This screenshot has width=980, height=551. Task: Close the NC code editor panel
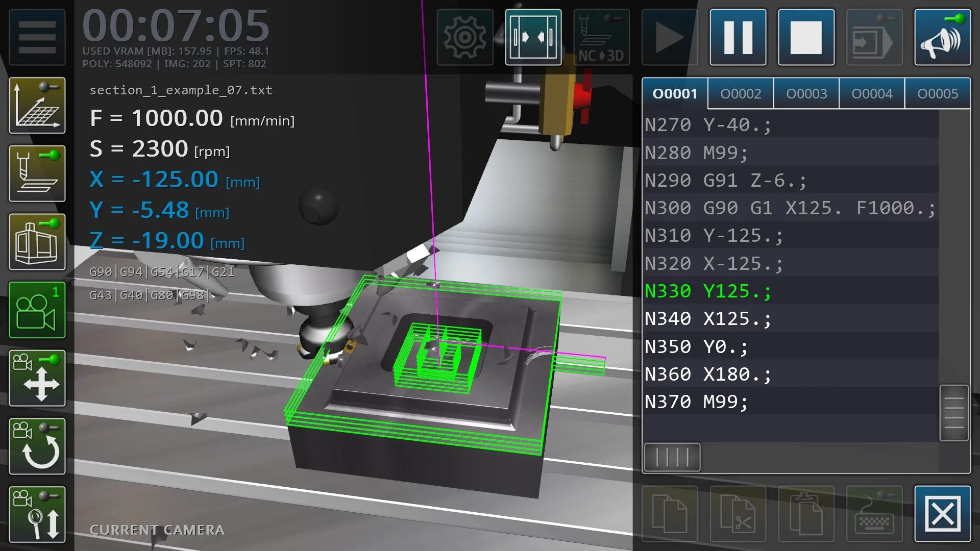coord(942,514)
